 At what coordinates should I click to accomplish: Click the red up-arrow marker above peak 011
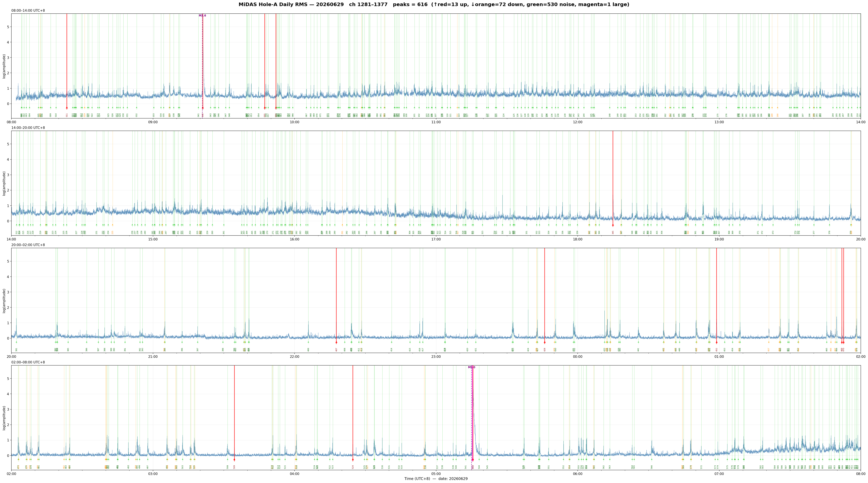tap(67, 108)
